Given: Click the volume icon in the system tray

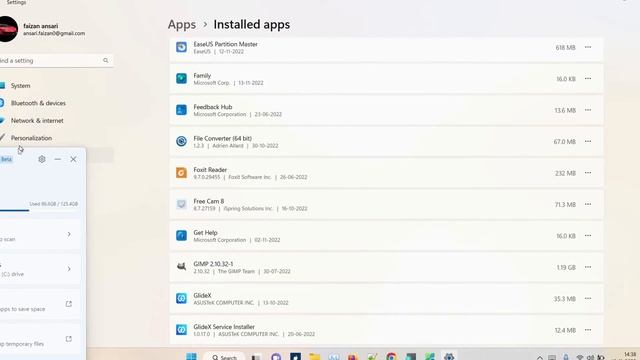Looking at the screenshot, I should 591,358.
